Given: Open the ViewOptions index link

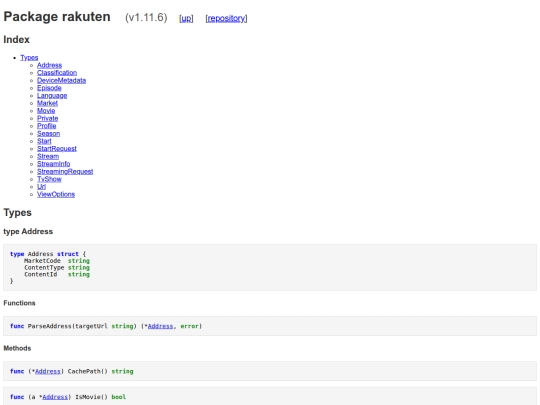Looking at the screenshot, I should point(56,194).
